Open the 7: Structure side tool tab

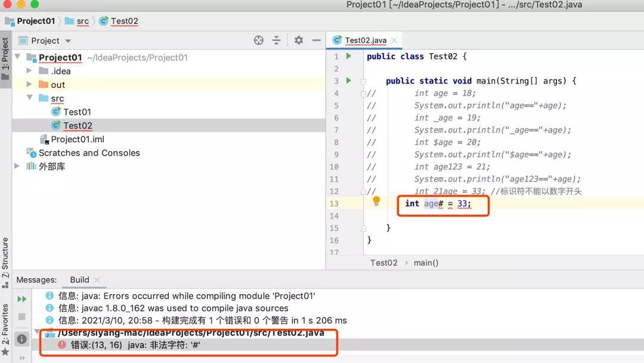[x=5, y=262]
